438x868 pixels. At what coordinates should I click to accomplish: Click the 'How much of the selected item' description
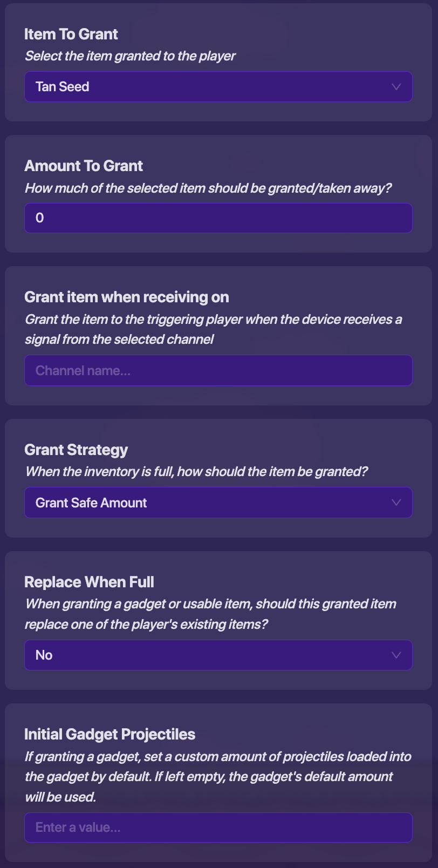pyautogui.click(x=208, y=188)
